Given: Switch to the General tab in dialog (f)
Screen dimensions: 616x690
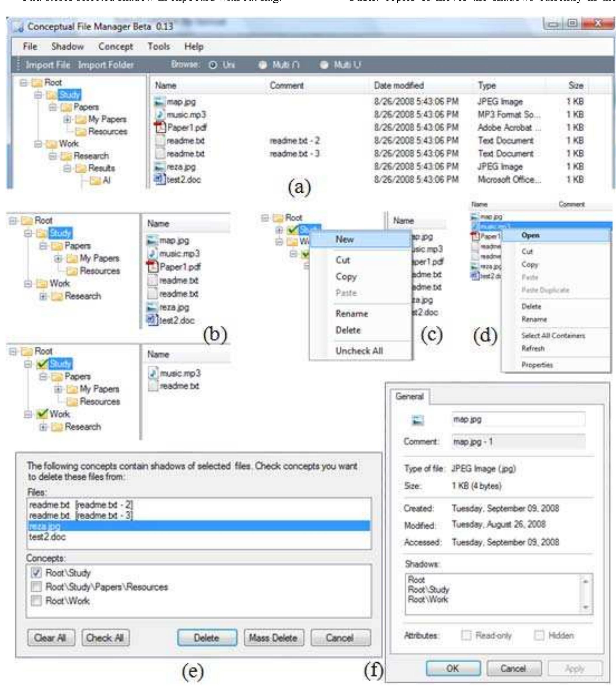Looking at the screenshot, I should pyautogui.click(x=409, y=396).
